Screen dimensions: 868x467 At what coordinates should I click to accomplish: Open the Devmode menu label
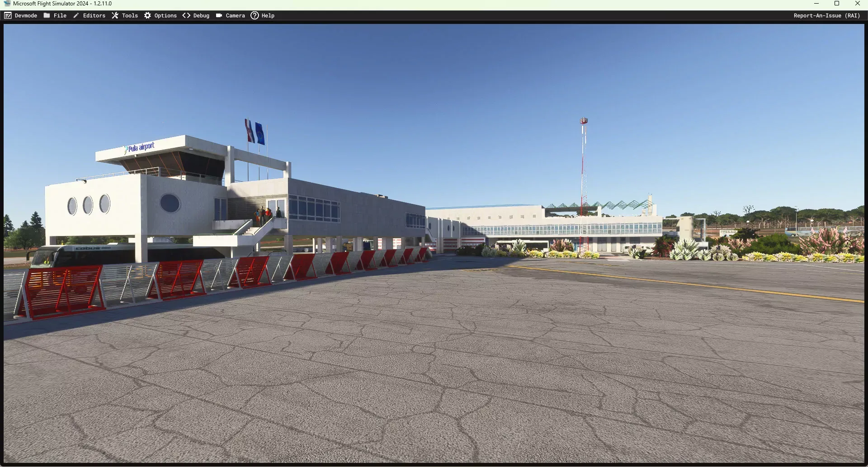(26, 15)
